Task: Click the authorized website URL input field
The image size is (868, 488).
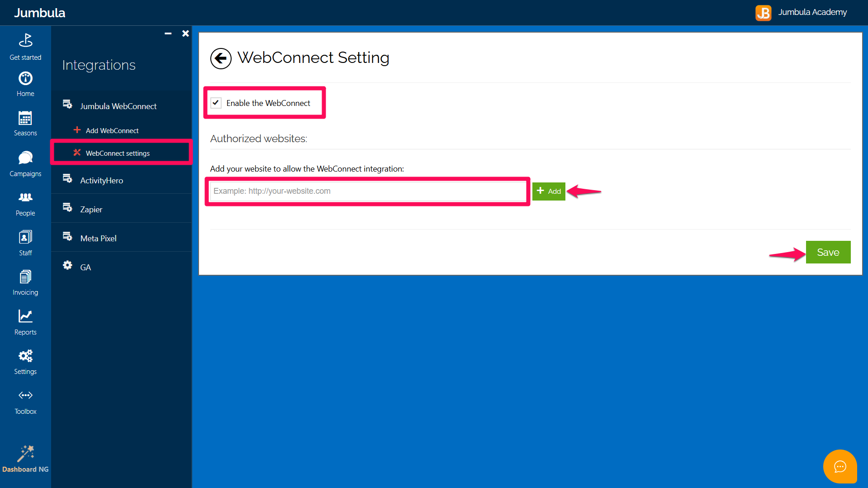Action: tap(368, 191)
